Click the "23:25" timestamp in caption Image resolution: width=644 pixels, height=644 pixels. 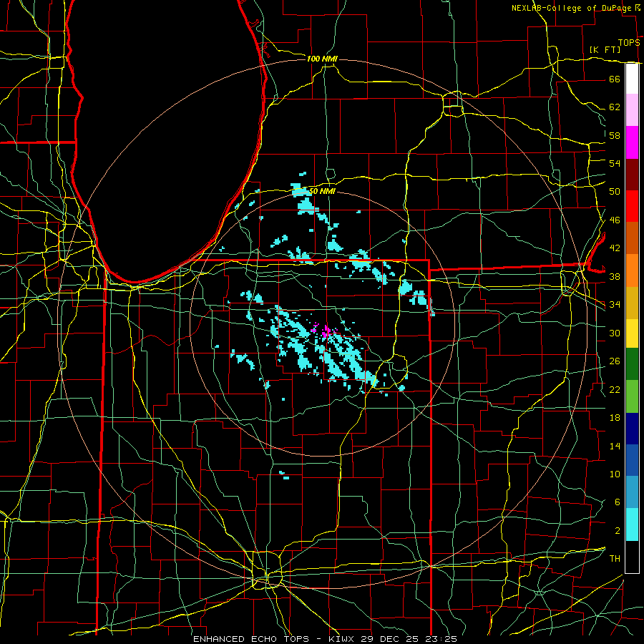click(x=440, y=639)
